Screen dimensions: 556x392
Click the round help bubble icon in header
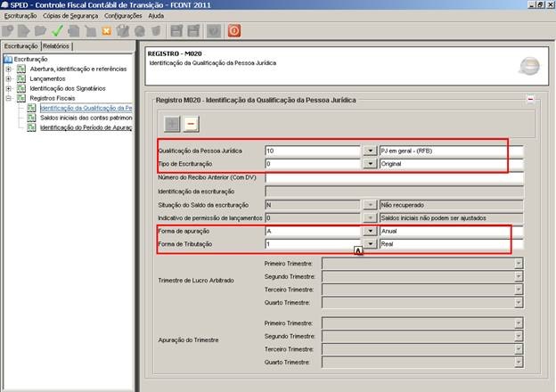pos(529,66)
